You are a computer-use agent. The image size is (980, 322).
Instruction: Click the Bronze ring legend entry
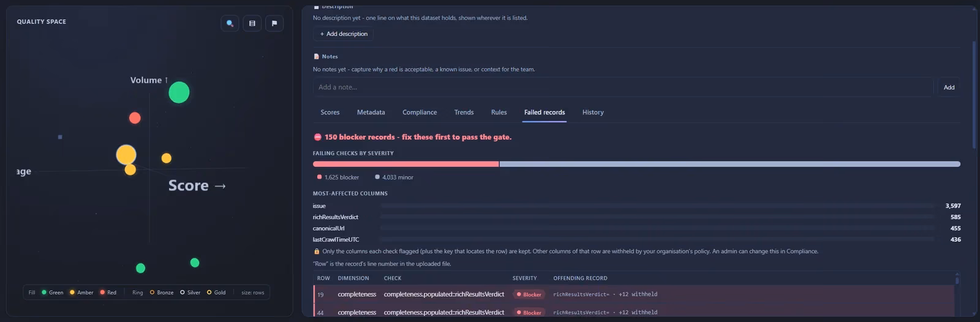pos(162,293)
